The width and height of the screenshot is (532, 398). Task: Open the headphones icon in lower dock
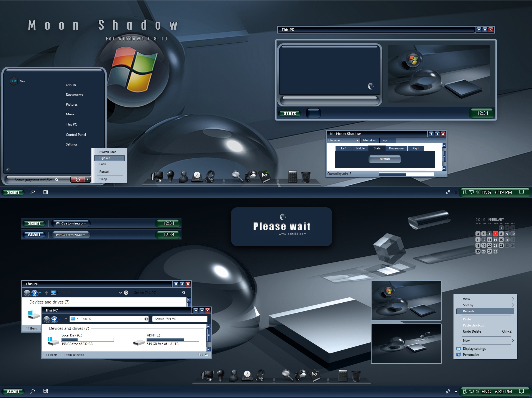[x=260, y=375]
